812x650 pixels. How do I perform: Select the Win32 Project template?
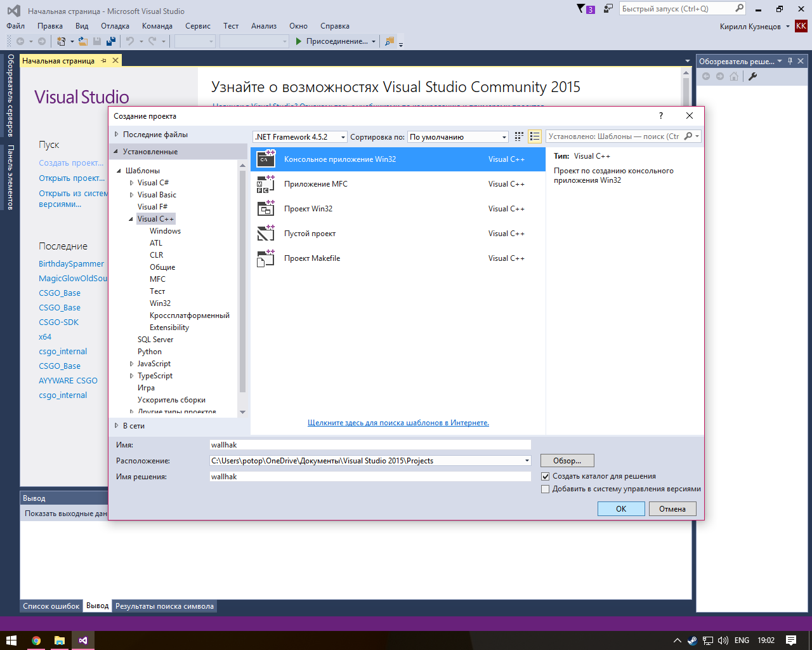tap(398, 209)
